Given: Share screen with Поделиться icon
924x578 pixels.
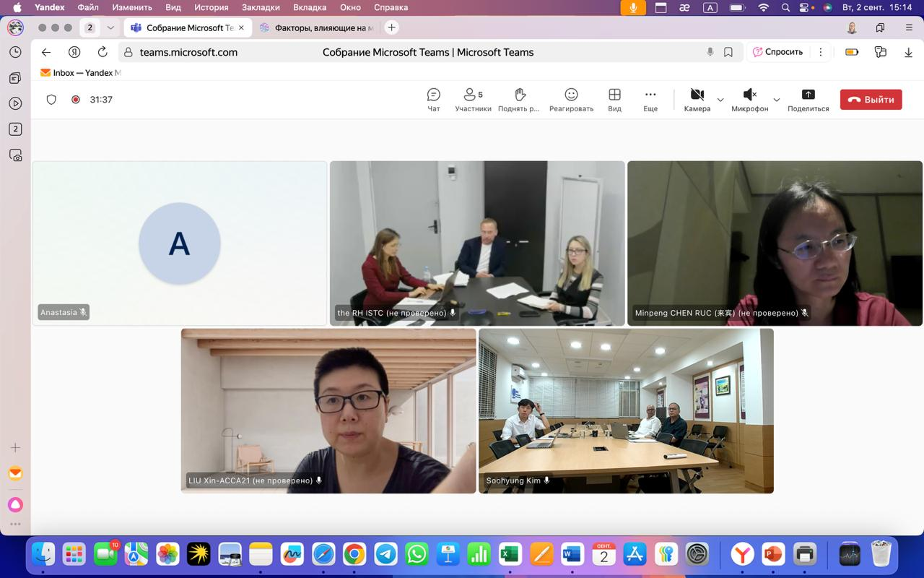Looking at the screenshot, I should tap(808, 99).
